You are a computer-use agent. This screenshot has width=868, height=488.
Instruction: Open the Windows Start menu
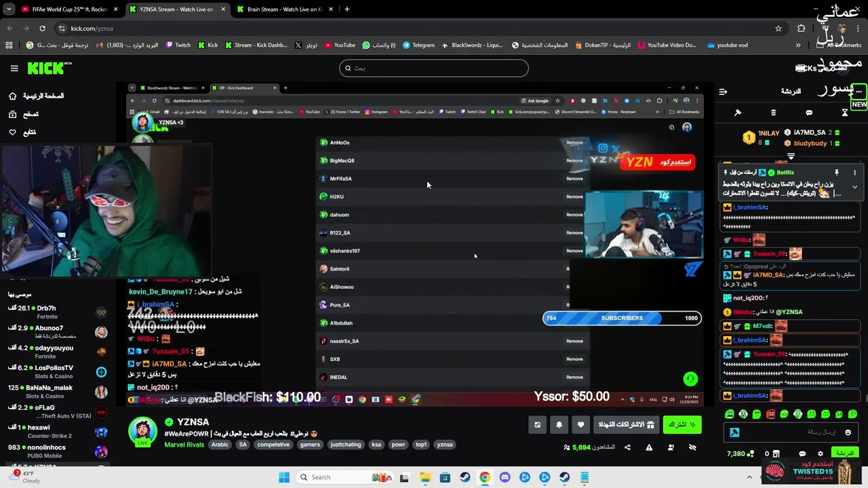tap(284, 477)
